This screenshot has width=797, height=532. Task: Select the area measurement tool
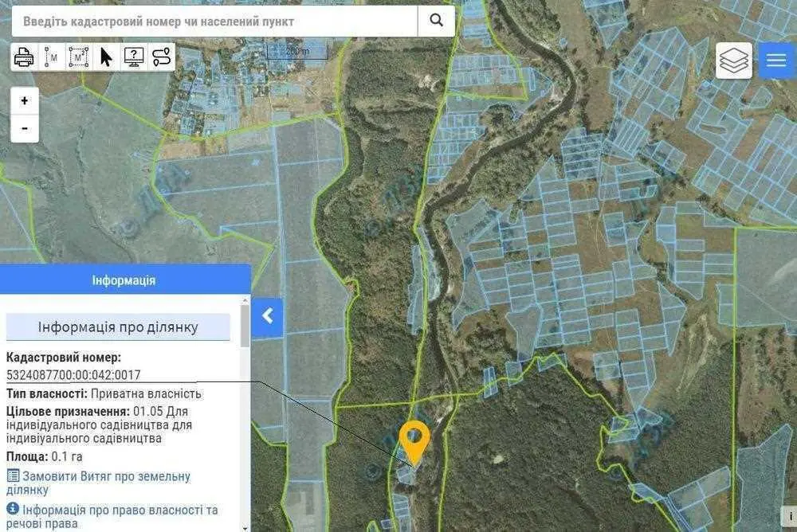click(x=78, y=57)
